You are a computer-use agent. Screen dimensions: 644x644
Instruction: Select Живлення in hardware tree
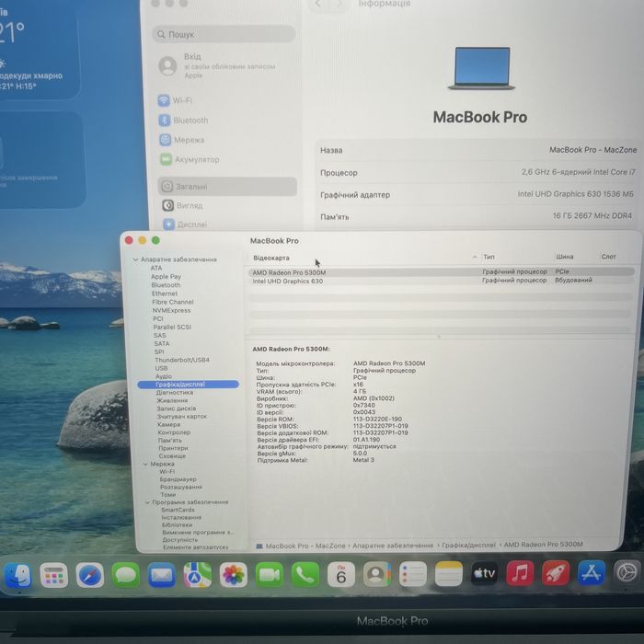pos(172,400)
